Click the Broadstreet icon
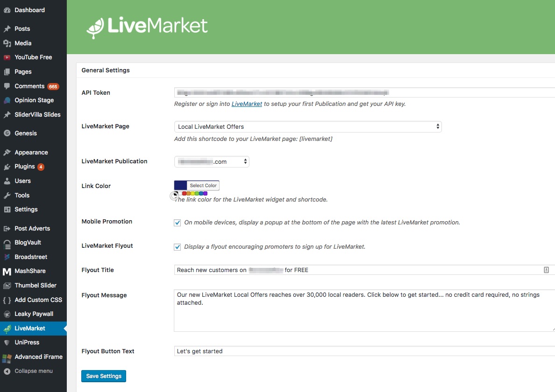Screen dimensions: 555x392 (x=7, y=257)
